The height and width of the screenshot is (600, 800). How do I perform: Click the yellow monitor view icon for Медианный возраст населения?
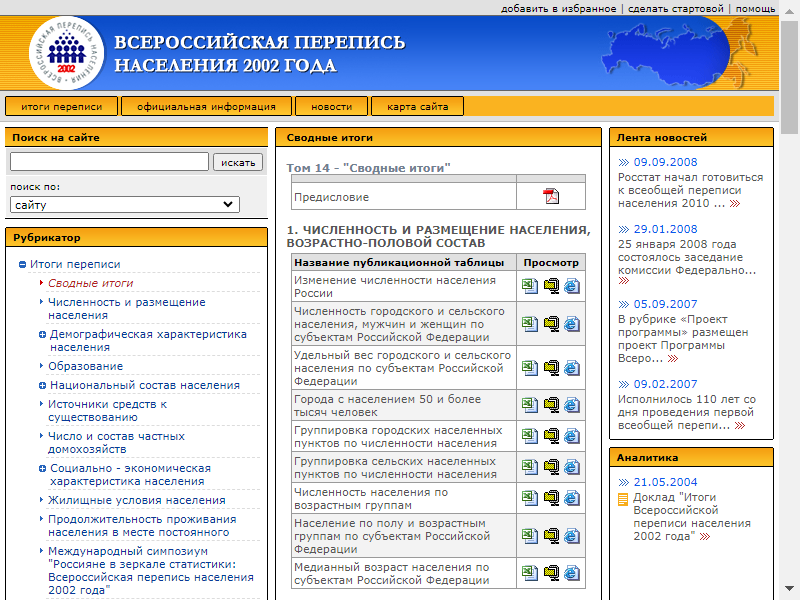551,573
